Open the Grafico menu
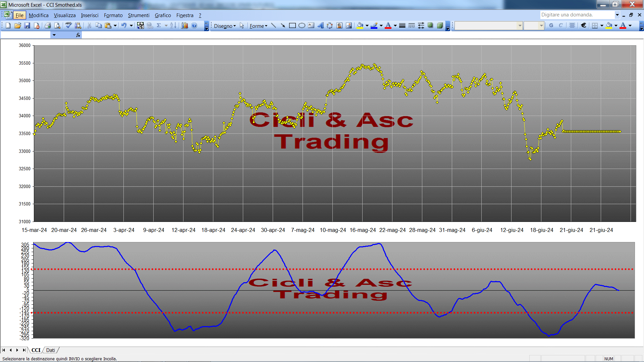The height and width of the screenshot is (362, 644). coord(163,15)
